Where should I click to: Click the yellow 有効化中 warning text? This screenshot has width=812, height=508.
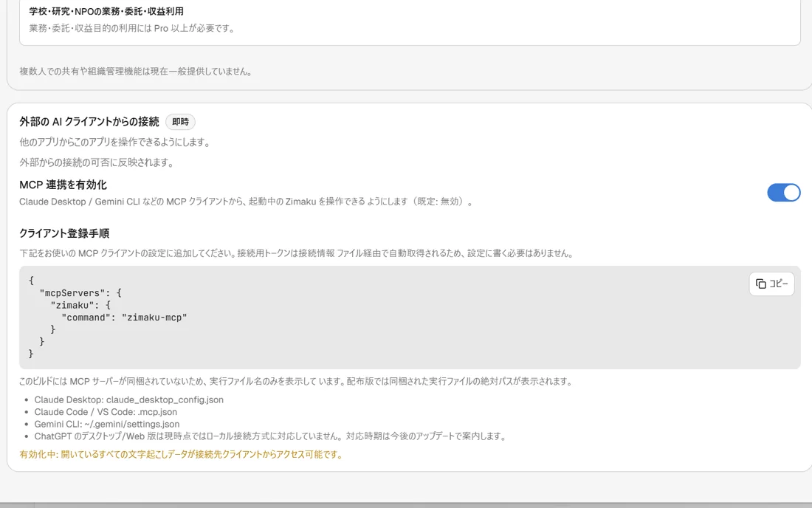(x=182, y=455)
